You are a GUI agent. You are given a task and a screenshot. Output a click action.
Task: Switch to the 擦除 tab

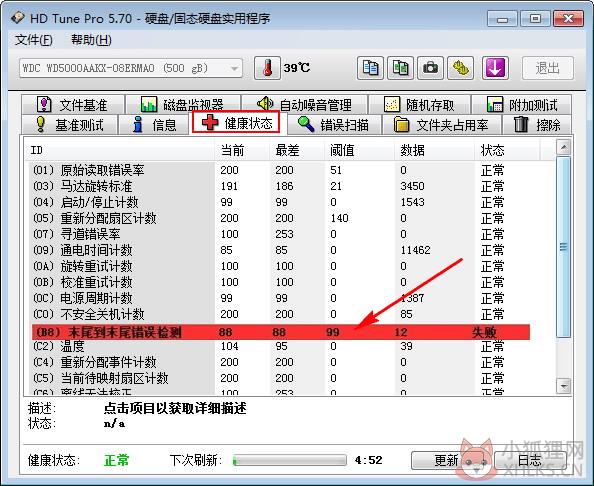(537, 124)
